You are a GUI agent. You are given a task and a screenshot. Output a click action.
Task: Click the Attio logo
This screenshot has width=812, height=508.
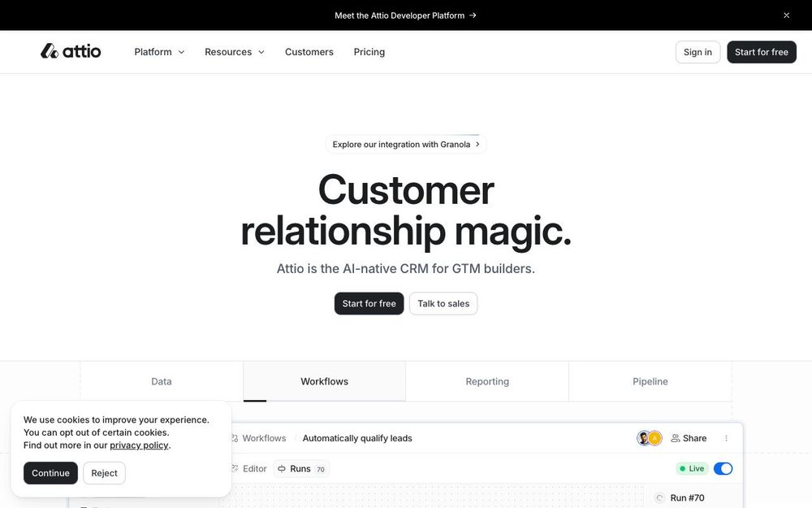tap(71, 51)
